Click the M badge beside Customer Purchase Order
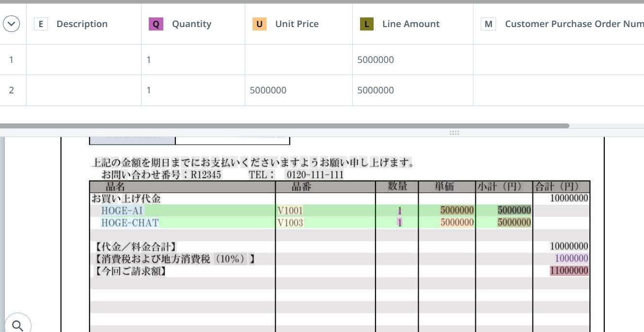The height and width of the screenshot is (332, 644). click(488, 24)
